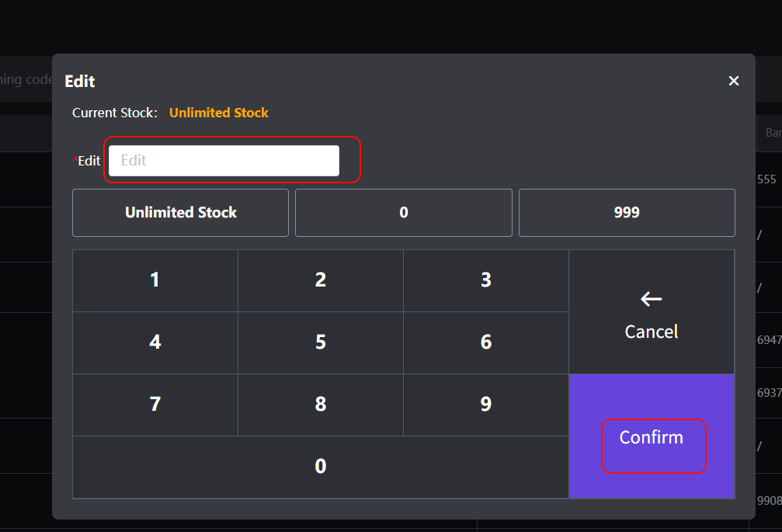Tap keypad digit 4
This screenshot has width=782, height=532.
click(x=155, y=342)
